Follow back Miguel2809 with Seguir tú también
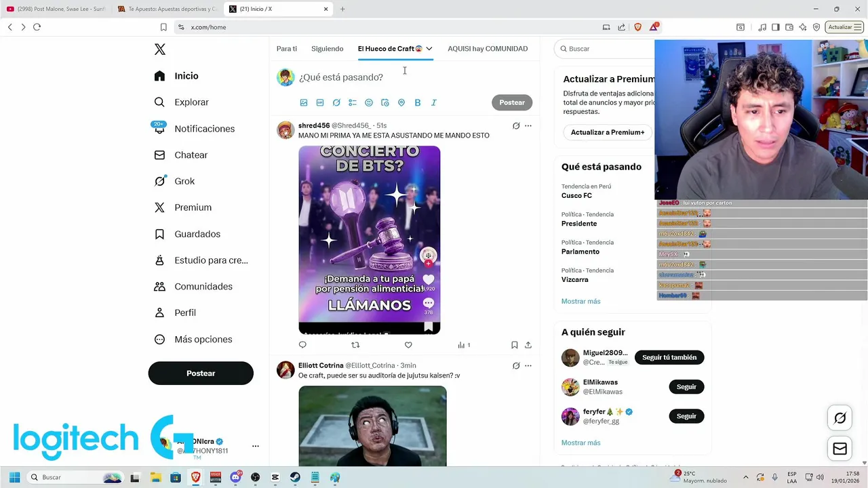 coord(669,357)
